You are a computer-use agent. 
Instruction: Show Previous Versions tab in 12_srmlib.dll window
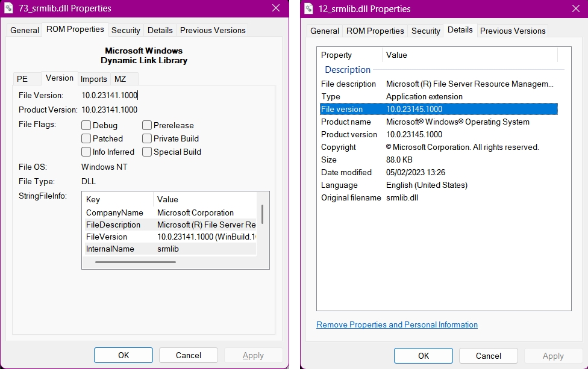pyautogui.click(x=513, y=31)
